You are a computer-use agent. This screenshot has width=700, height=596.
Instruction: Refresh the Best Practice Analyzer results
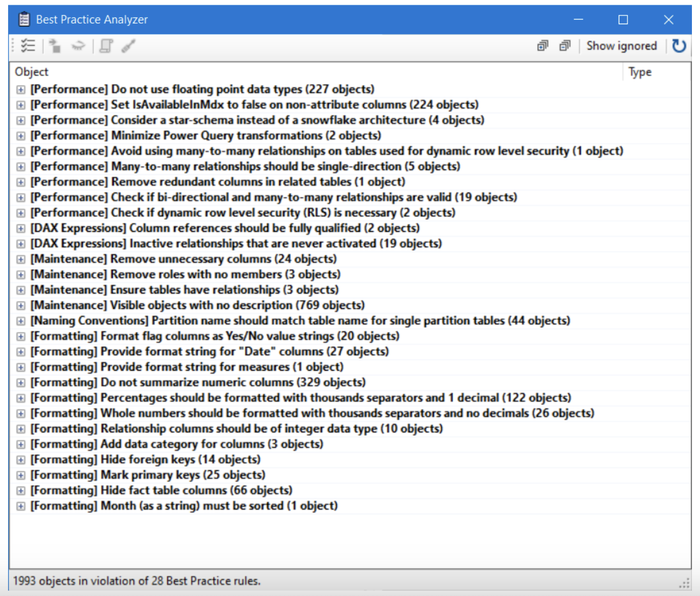pos(679,46)
